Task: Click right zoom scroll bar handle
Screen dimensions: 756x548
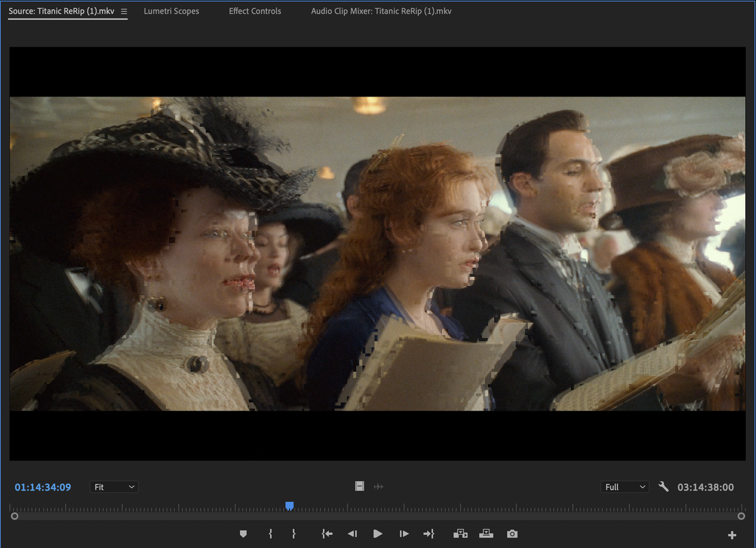Action: [741, 516]
